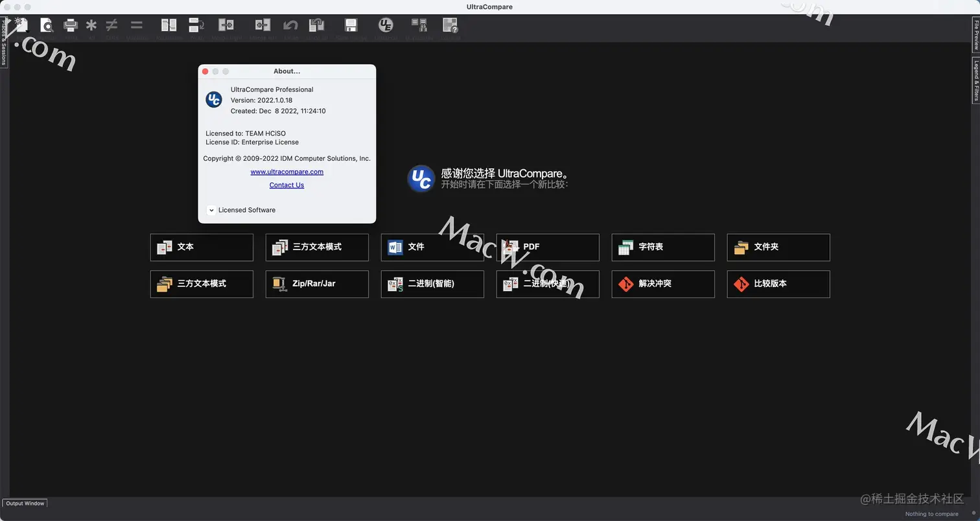This screenshot has height=521, width=980.
Task: Click the Merge left toolbar icon
Action: click(x=262, y=25)
